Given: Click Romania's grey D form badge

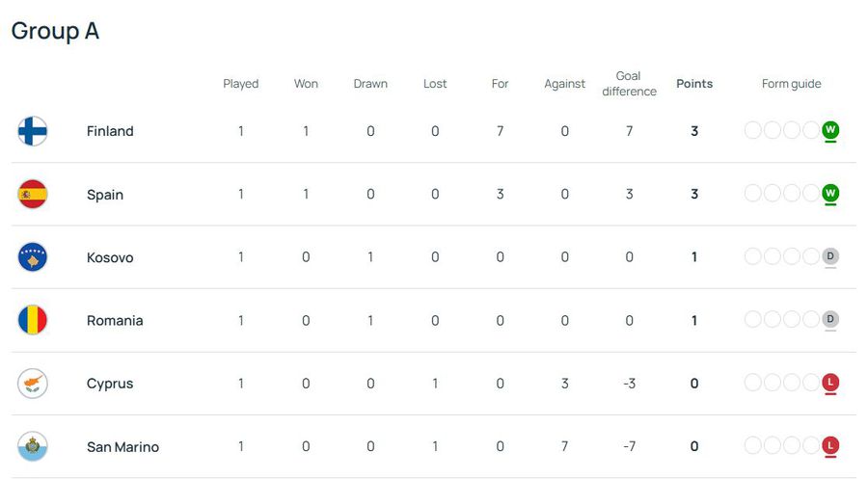Looking at the screenshot, I should pos(829,320).
